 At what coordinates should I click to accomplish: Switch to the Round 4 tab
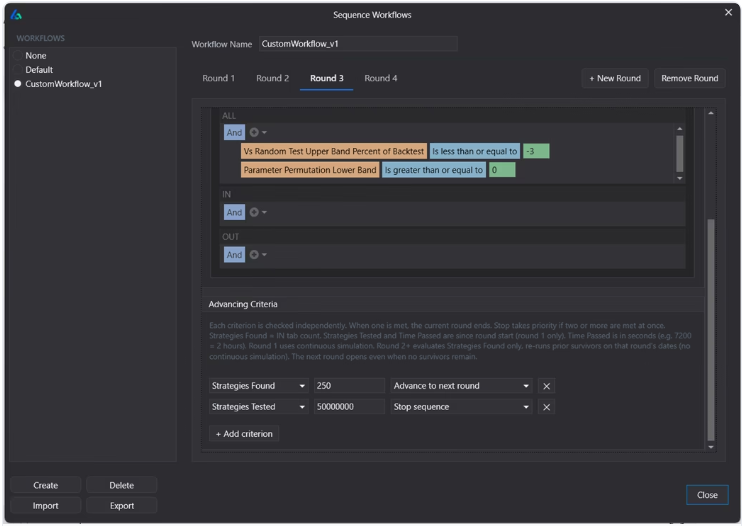(x=381, y=78)
